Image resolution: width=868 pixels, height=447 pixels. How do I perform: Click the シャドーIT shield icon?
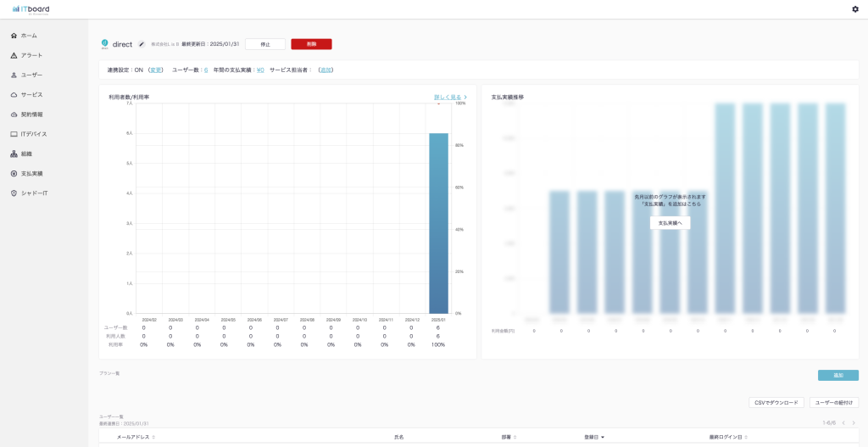(x=14, y=193)
